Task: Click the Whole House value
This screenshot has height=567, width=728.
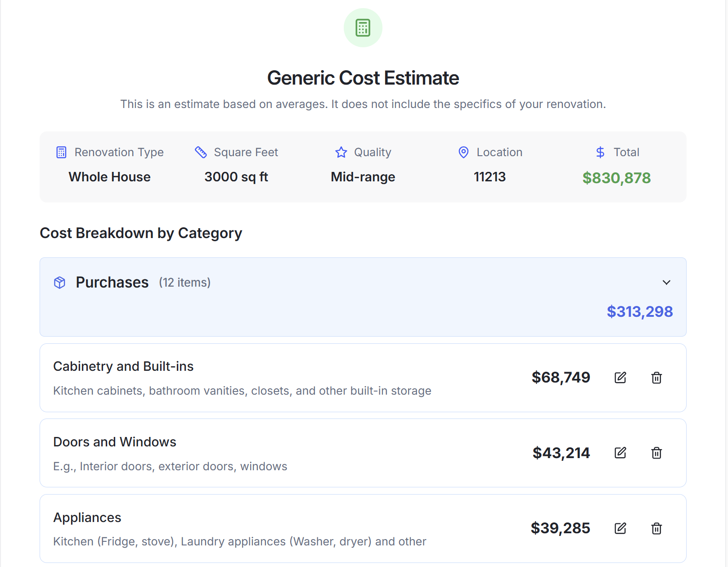Action: (x=109, y=177)
